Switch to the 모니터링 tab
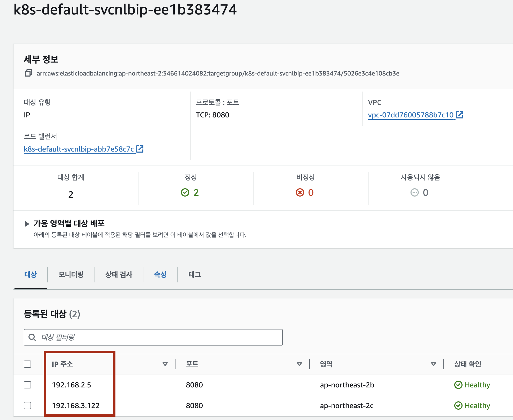This screenshot has width=513, height=420. pos(71,274)
